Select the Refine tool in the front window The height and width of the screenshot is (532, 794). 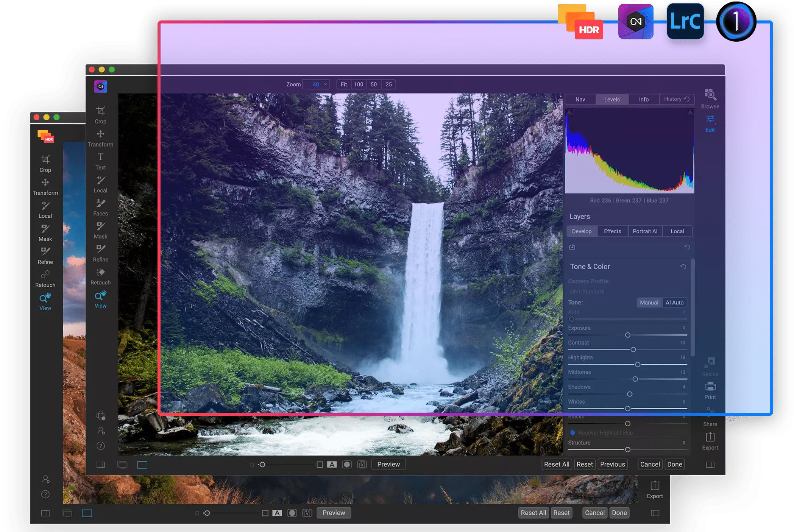pos(100,254)
